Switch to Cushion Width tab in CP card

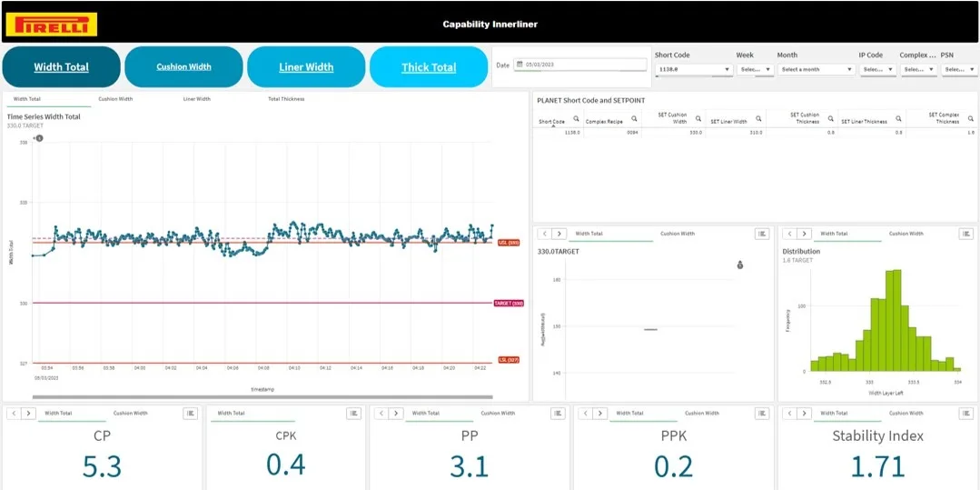pos(131,413)
